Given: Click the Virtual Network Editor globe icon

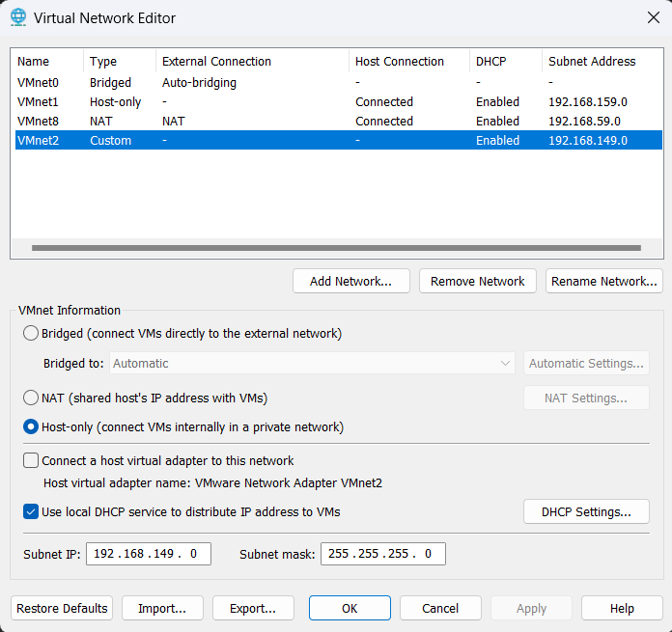Looking at the screenshot, I should [17, 17].
